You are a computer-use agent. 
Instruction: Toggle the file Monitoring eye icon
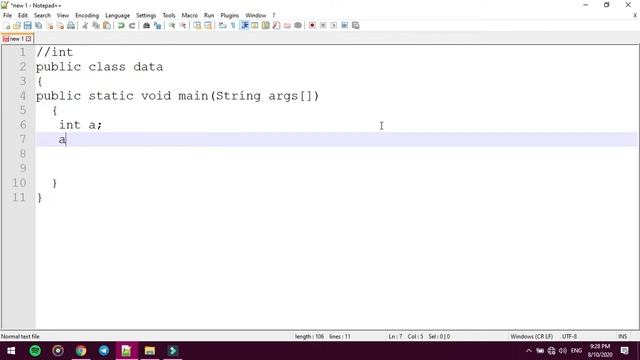point(298,25)
